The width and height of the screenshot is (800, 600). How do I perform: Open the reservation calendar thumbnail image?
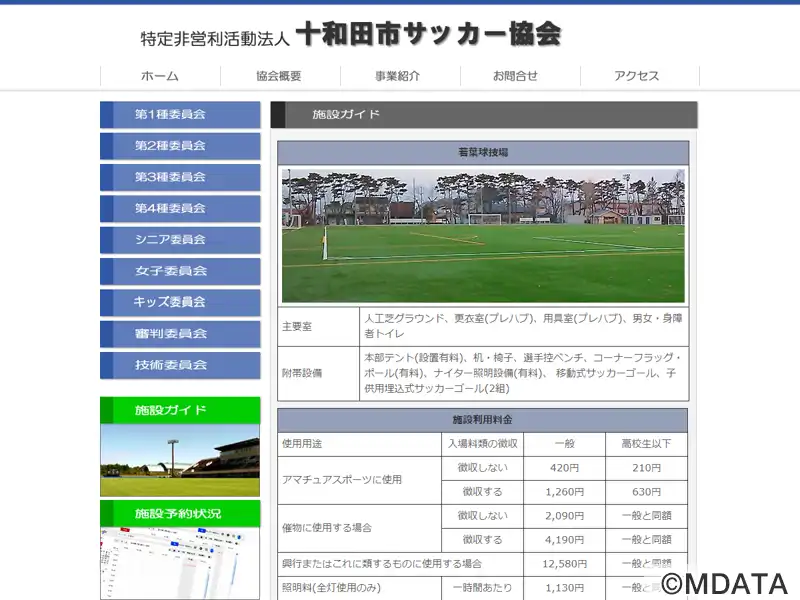click(180, 563)
